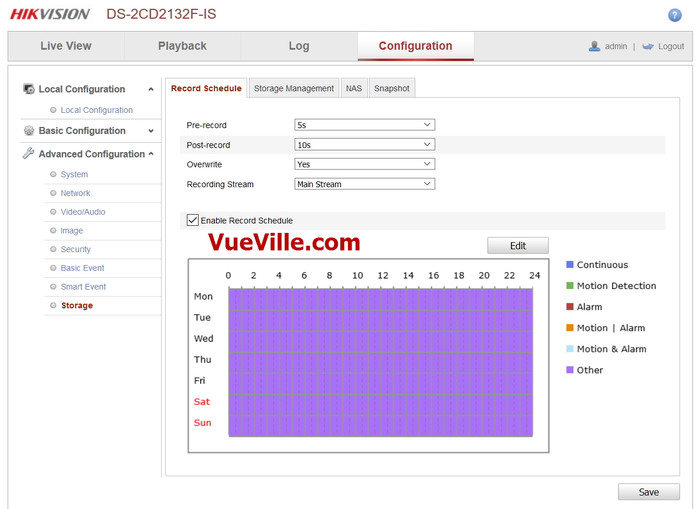Open the Recording Stream dropdown

pos(364,184)
